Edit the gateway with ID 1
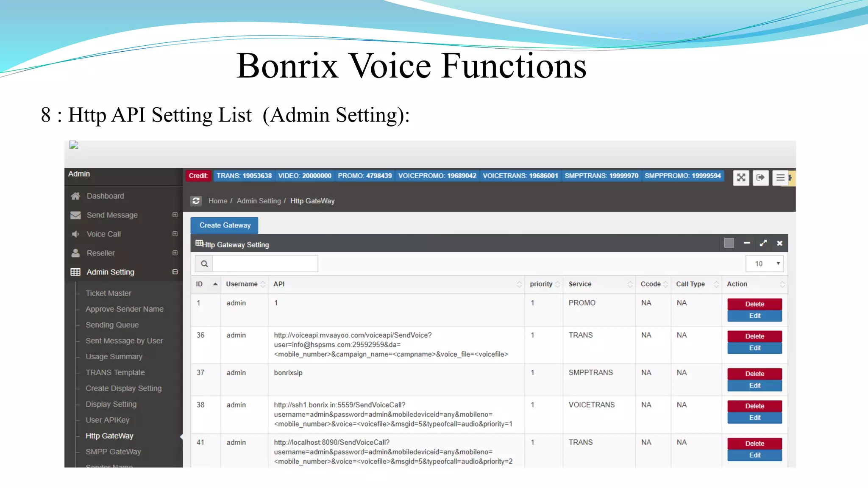The width and height of the screenshot is (868, 488). coord(755,316)
